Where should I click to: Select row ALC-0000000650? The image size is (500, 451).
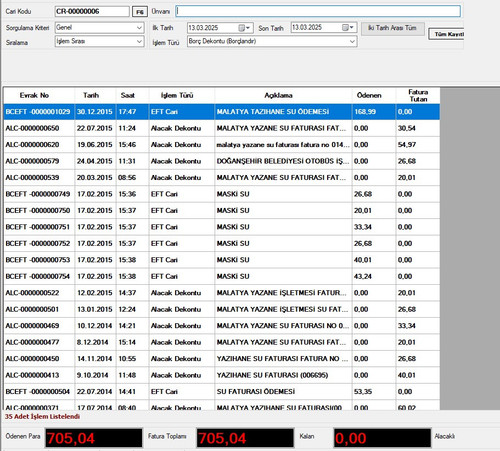point(222,128)
